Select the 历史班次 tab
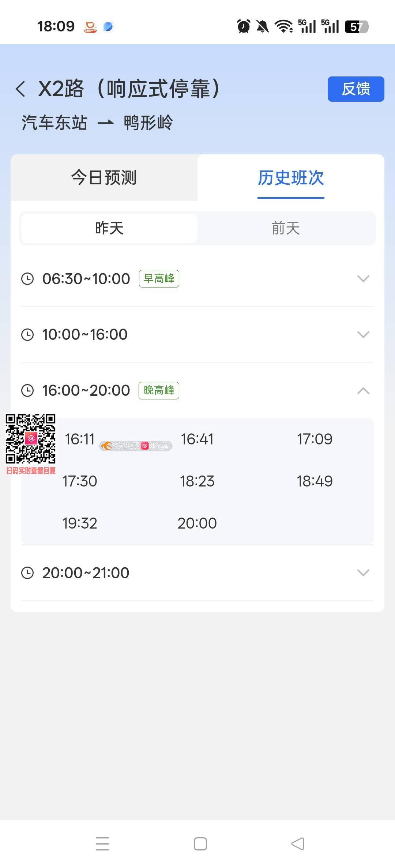395x868 pixels. (291, 178)
